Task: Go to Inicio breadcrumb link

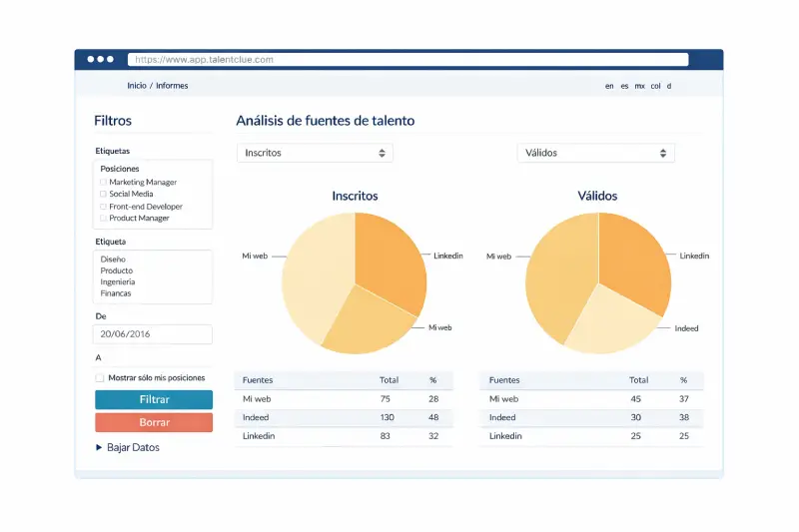Action: pyautogui.click(x=137, y=86)
